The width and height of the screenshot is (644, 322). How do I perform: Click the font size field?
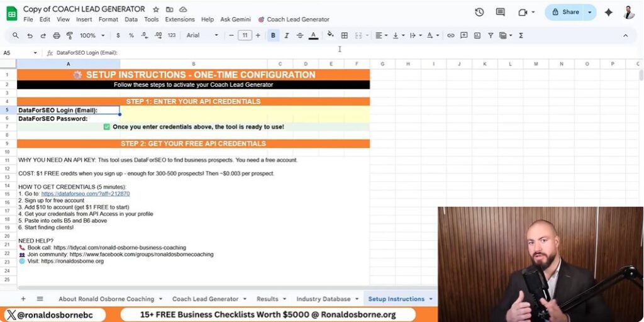245,36
